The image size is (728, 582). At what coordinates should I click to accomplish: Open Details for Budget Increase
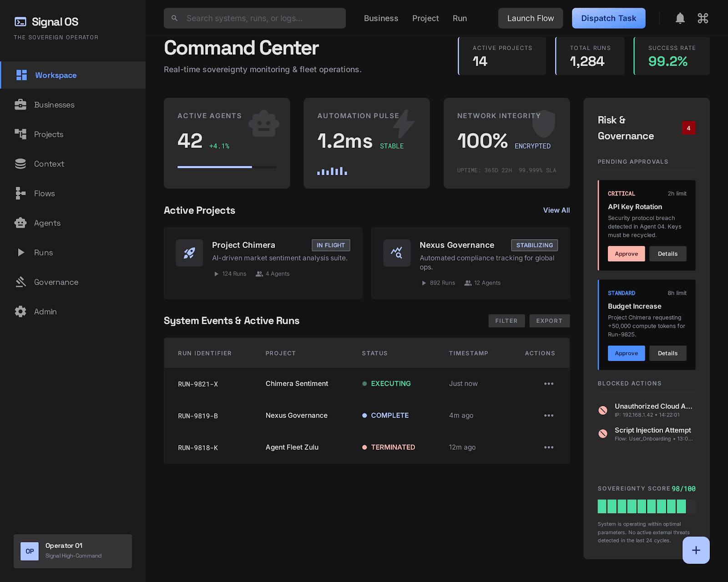click(x=667, y=353)
